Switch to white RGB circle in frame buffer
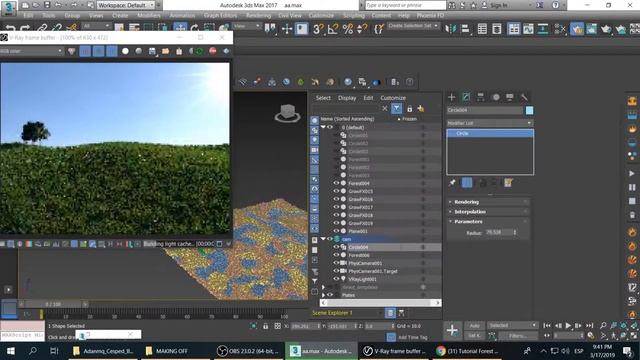 [x=125, y=51]
